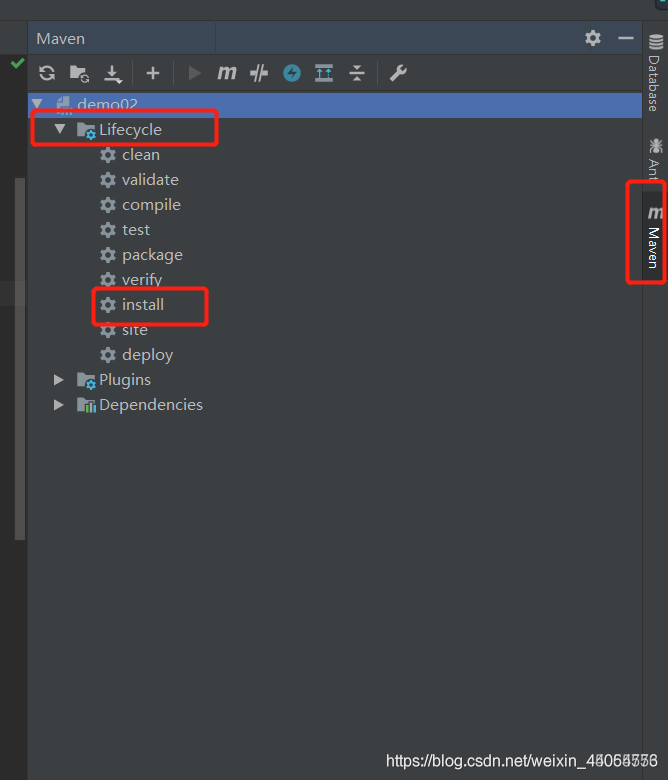Viewport: 668px width, 780px height.
Task: Select the test lifecycle phase
Action: pos(136,230)
